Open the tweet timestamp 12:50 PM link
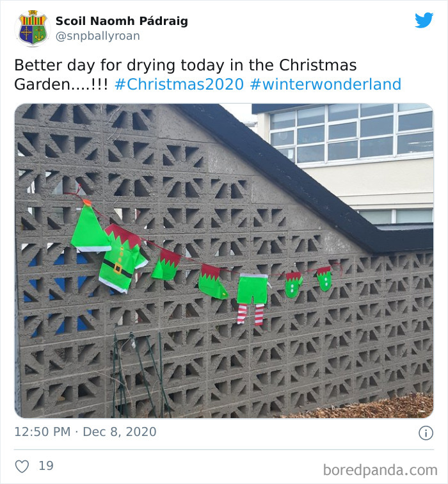 43,432
